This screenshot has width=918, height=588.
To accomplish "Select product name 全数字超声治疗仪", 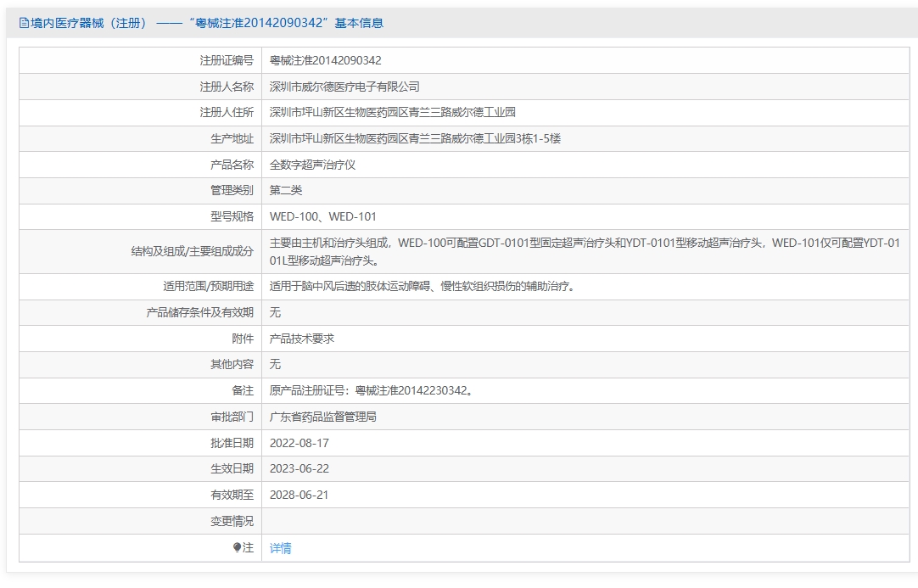I will click(312, 165).
